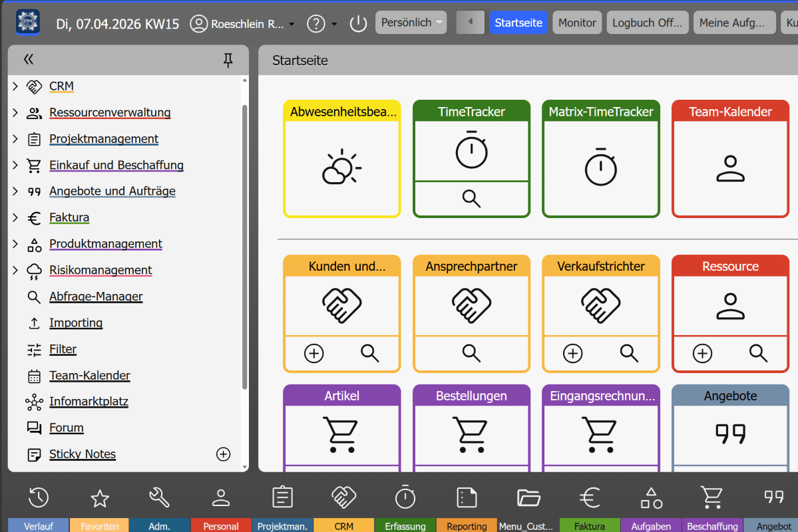Open the Personal person icon in the toolbar
The image size is (798, 532).
point(221,497)
